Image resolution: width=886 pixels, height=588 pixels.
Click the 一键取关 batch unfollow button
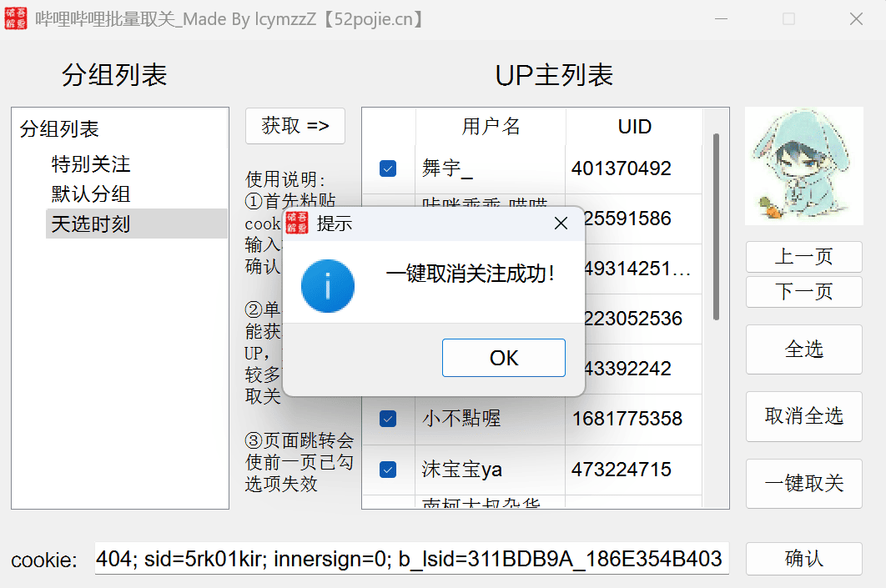803,484
